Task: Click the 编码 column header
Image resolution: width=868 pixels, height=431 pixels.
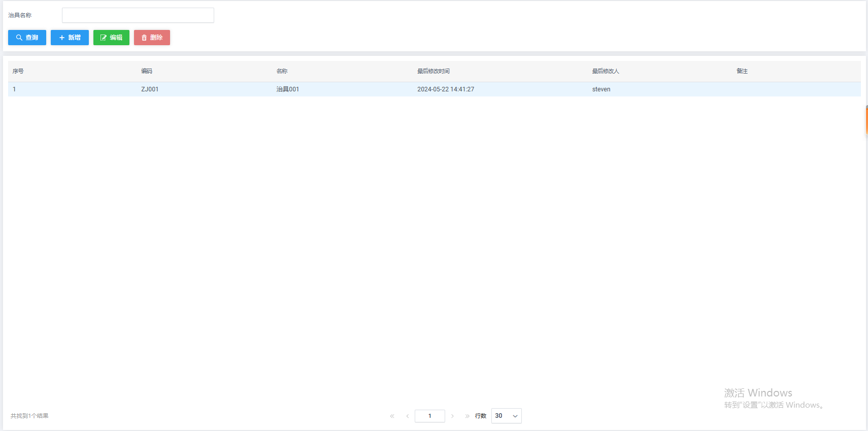Action: (147, 71)
